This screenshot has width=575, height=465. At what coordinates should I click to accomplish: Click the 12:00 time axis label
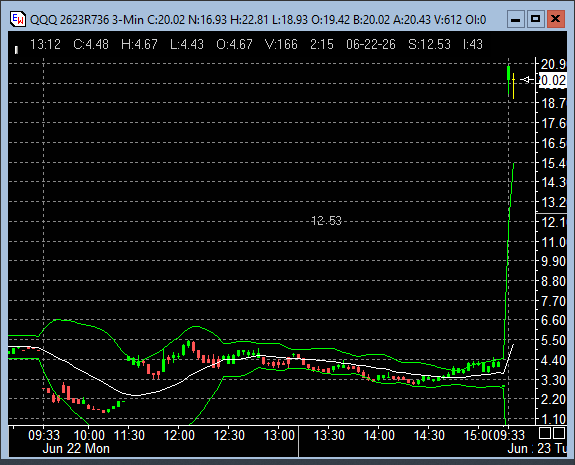pyautogui.click(x=179, y=435)
